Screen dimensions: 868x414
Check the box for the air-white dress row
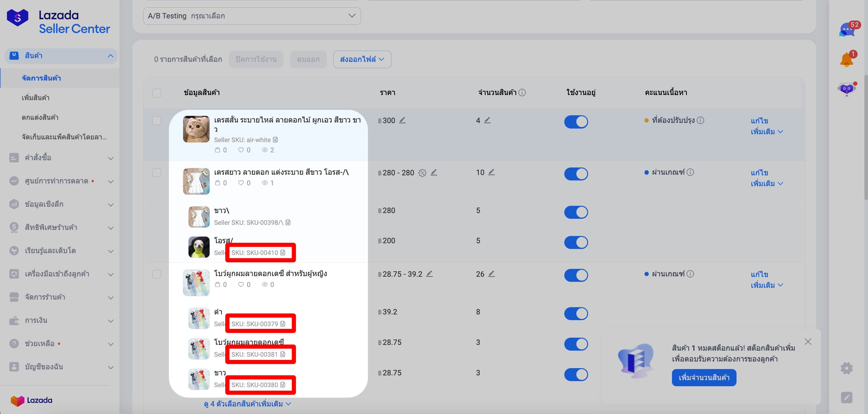click(157, 120)
